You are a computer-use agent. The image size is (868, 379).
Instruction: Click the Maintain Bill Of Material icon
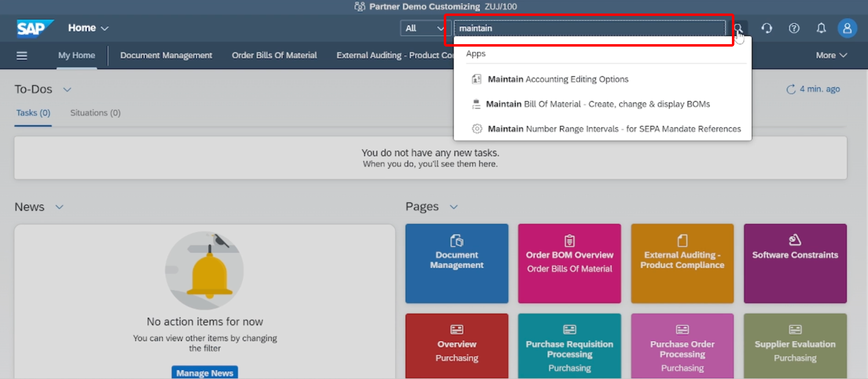pyautogui.click(x=476, y=104)
